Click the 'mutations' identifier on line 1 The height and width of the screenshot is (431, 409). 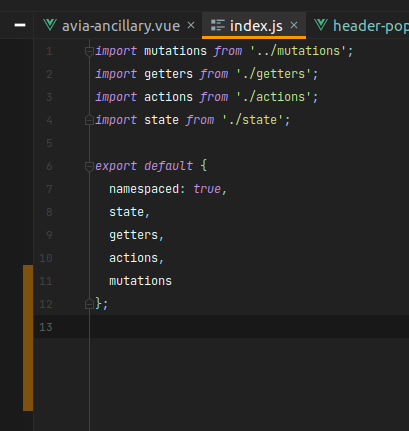tap(175, 51)
